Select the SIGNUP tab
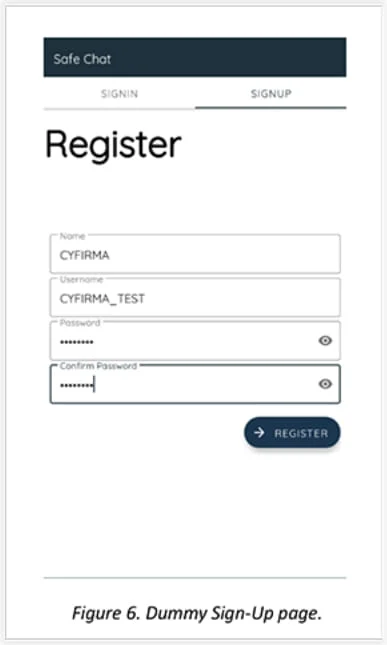 271,94
